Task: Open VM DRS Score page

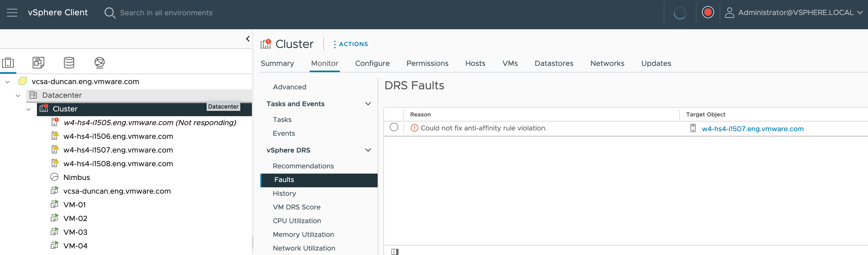Action: 296,207
